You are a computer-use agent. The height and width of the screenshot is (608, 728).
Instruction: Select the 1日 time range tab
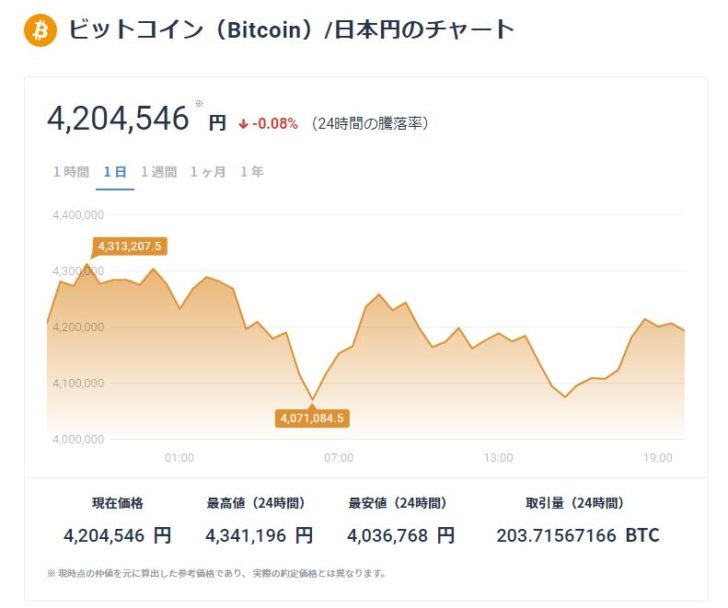click(x=114, y=172)
